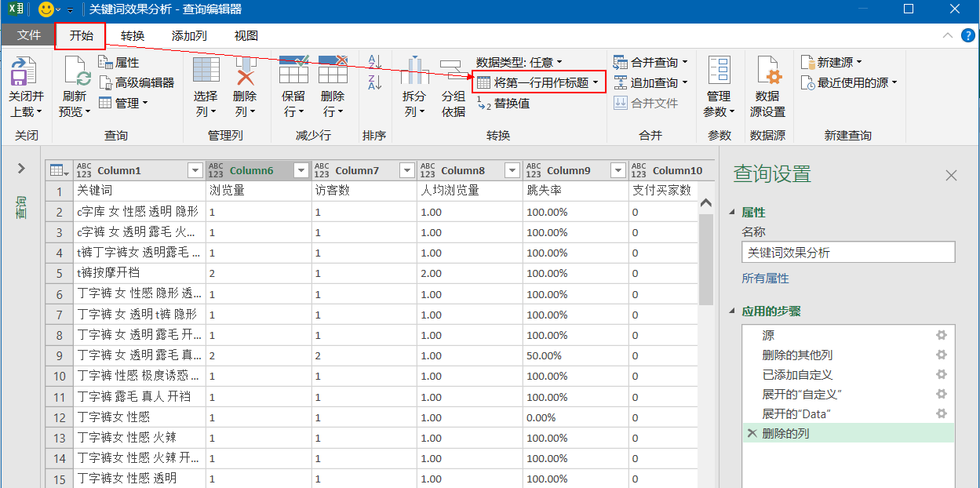Sort descending with the Z-A icon
This screenshot has height=488, width=980.
point(374,82)
